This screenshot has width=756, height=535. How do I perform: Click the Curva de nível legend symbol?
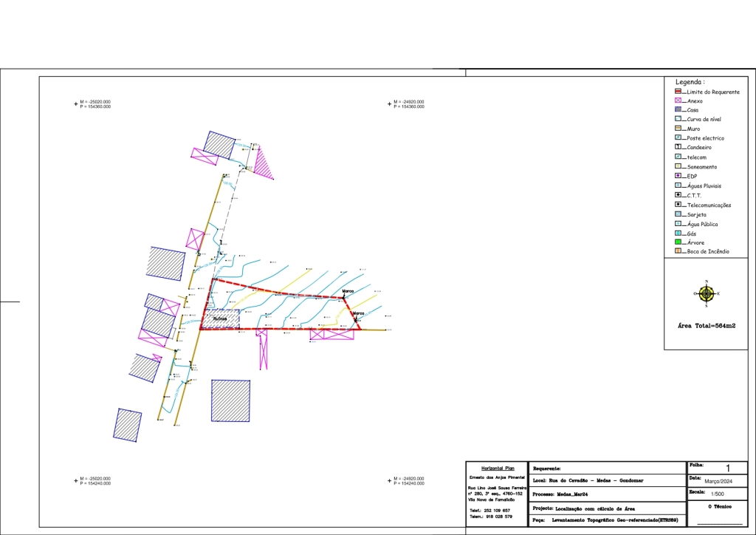(678, 119)
